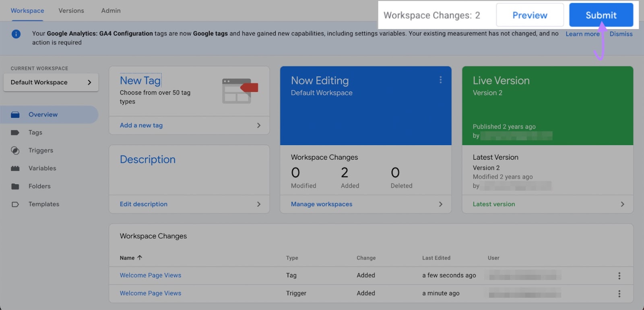This screenshot has height=310, width=644.
Task: Switch to the Admin tab
Action: (x=111, y=11)
